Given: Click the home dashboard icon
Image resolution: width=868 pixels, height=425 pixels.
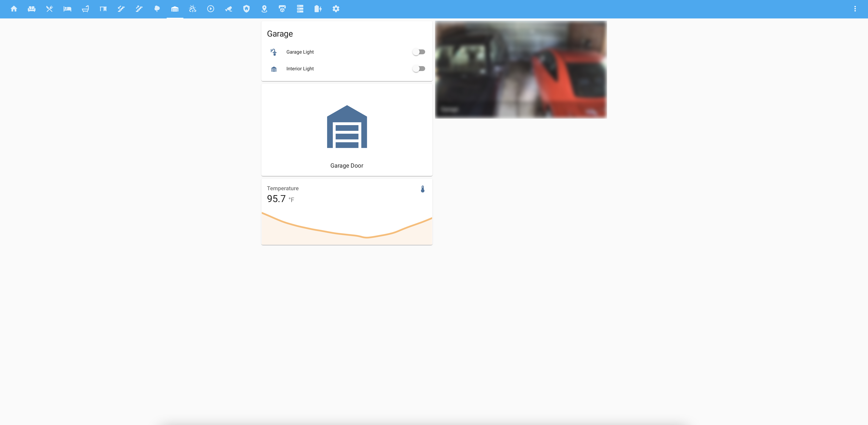Looking at the screenshot, I should pos(14,9).
